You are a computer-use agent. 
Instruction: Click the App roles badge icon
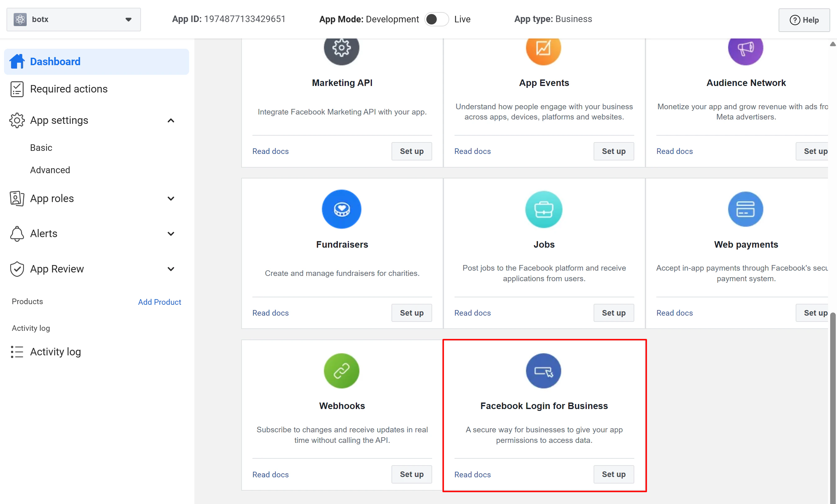pos(17,198)
